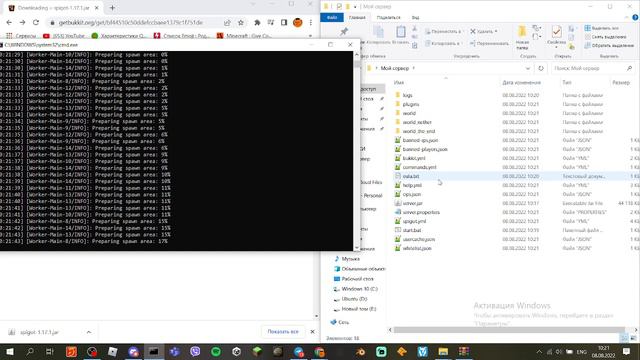The height and width of the screenshot is (360, 640).
Task: Refresh the Мой сервер folder
Action: [x=541, y=68]
